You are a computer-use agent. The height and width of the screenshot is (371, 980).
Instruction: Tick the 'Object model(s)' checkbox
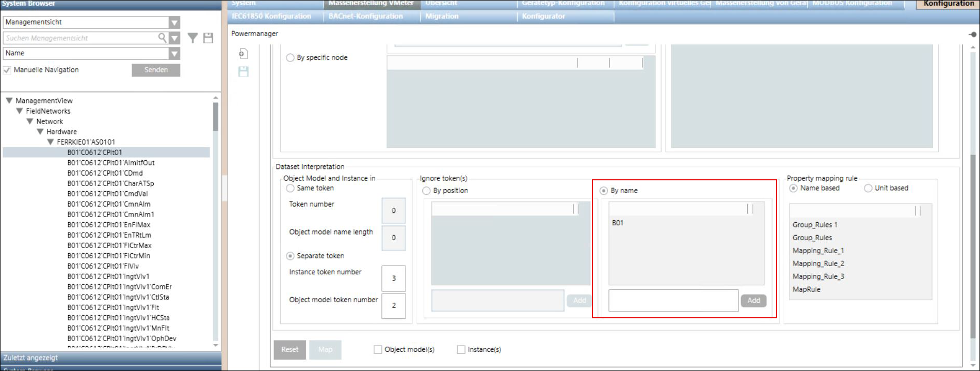(x=378, y=350)
